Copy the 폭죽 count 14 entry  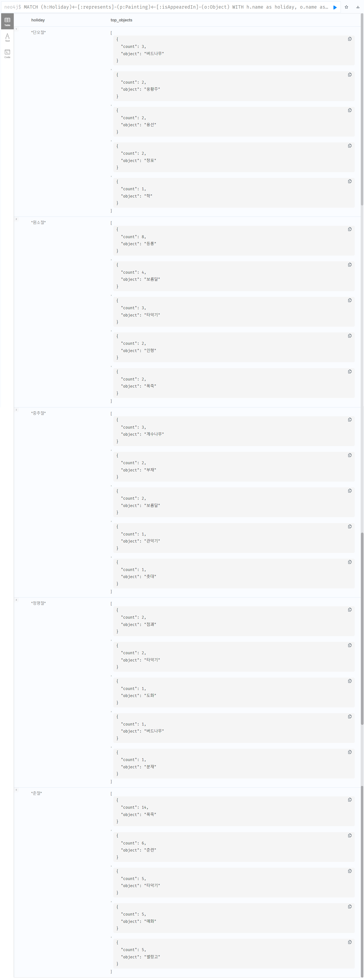[349, 800]
